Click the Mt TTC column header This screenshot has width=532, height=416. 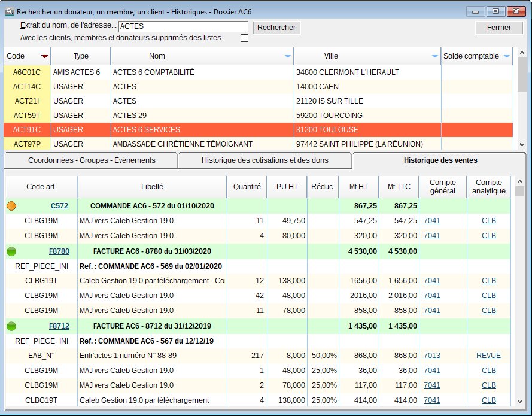pos(399,187)
